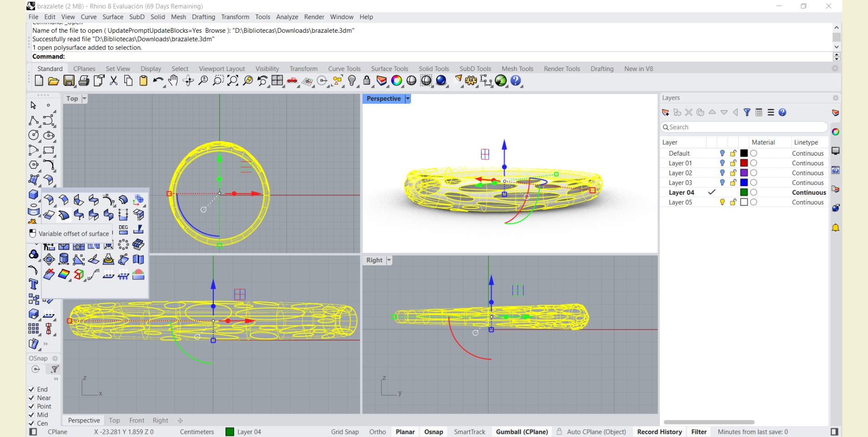Toggle the End osnap checkbox

click(31, 389)
